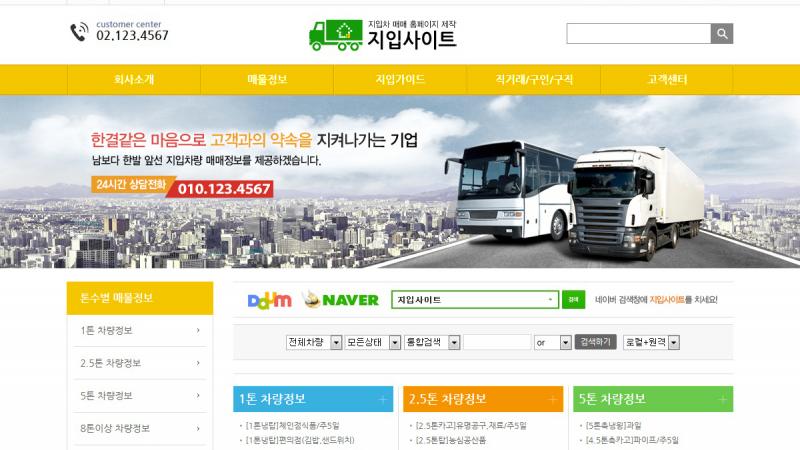800x450 pixels.
Task: Click the 검색하기 button
Action: (x=595, y=342)
